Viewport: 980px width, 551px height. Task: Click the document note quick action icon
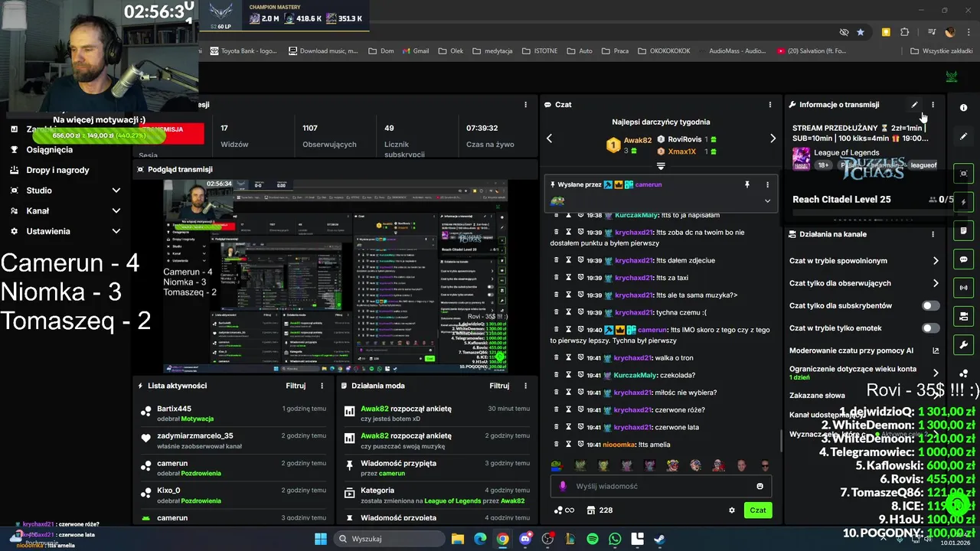963,230
